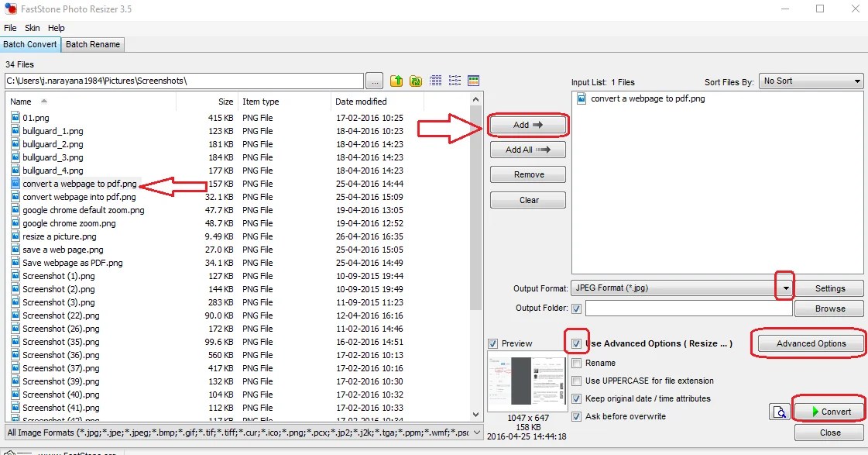
Task: Switch file list to details view
Action: 436,81
